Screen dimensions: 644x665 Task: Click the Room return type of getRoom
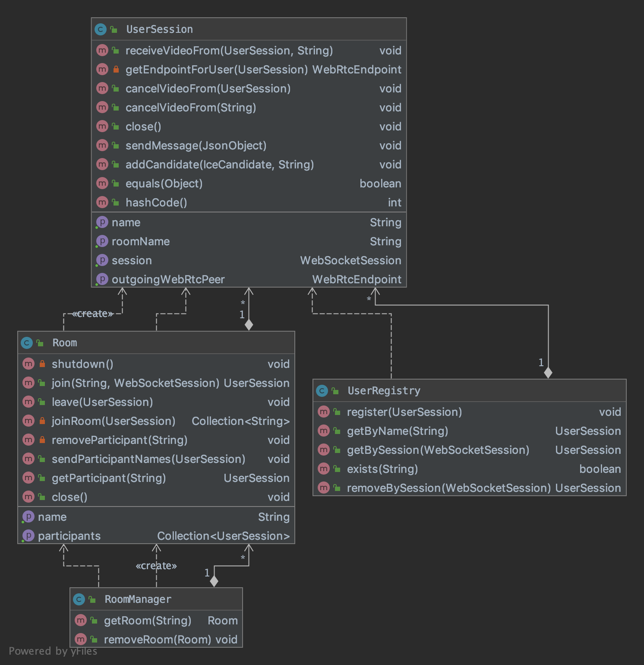coord(223,621)
